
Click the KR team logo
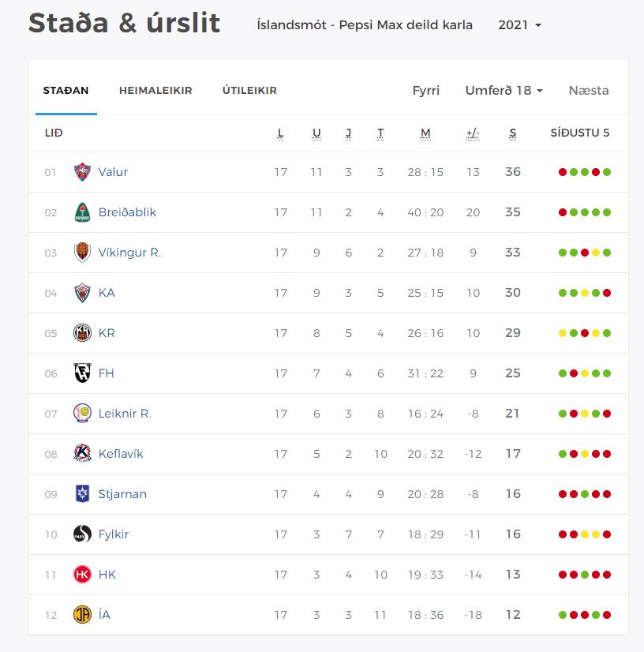coord(82,333)
